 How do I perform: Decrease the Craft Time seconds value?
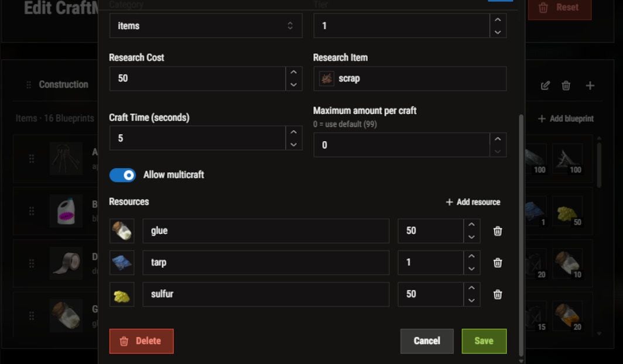(293, 145)
